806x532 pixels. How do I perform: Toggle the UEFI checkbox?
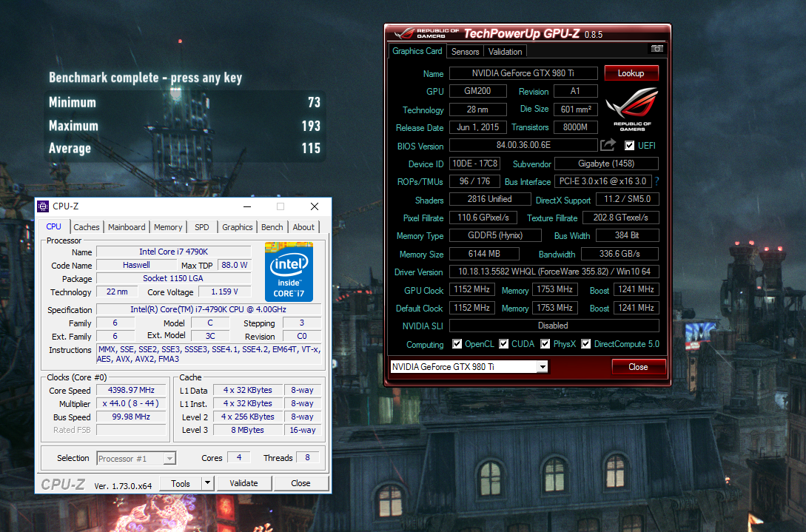pos(629,146)
